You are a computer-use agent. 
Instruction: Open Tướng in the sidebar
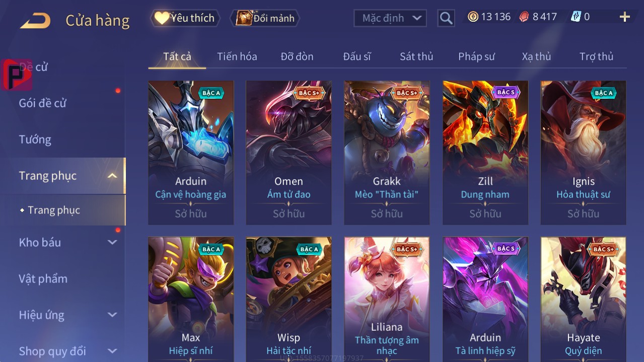pyautogui.click(x=35, y=139)
